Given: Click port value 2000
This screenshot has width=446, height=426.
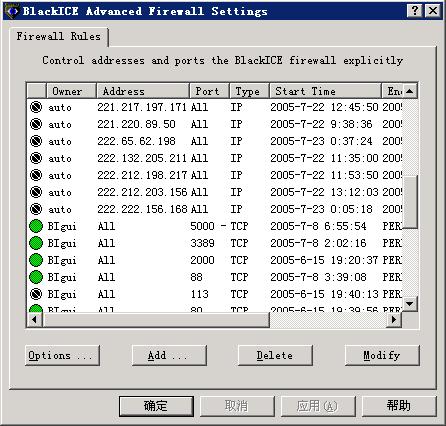Looking at the screenshot, I should (202, 260).
